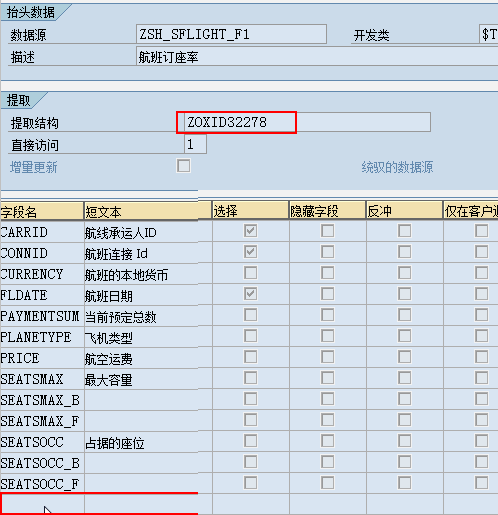This screenshot has height=515, width=498.
Task: Select the SEATSOCC_F field name cell
Action: [42, 484]
